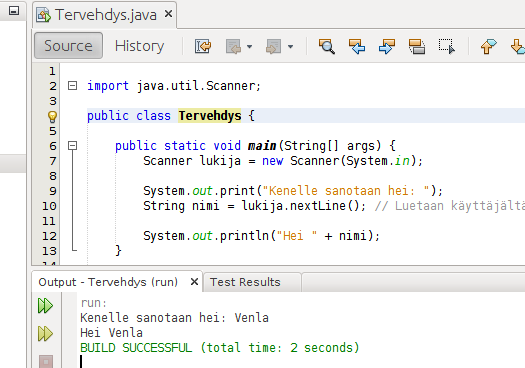This screenshot has height=368, width=525.
Task: Toggle the Highlight Search icon
Action: pyautogui.click(x=417, y=46)
